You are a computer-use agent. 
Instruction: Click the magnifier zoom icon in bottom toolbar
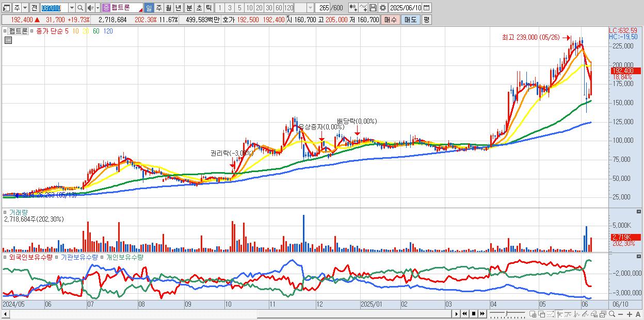pos(612,314)
